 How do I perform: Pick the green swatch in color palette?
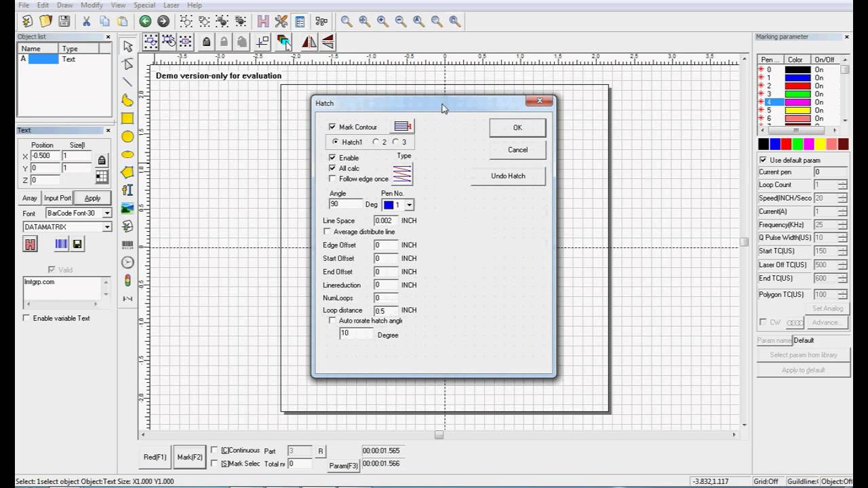(797, 144)
